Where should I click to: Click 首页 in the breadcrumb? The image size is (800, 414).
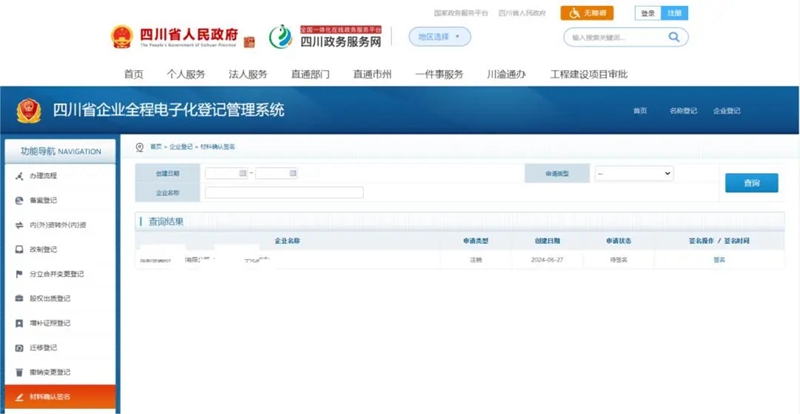(x=156, y=147)
